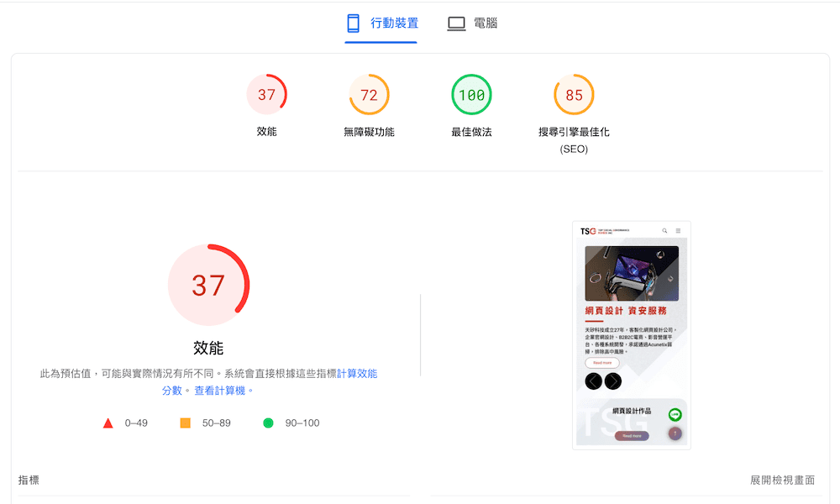Click the laptop computer icon
The height and width of the screenshot is (504, 840).
tap(456, 24)
